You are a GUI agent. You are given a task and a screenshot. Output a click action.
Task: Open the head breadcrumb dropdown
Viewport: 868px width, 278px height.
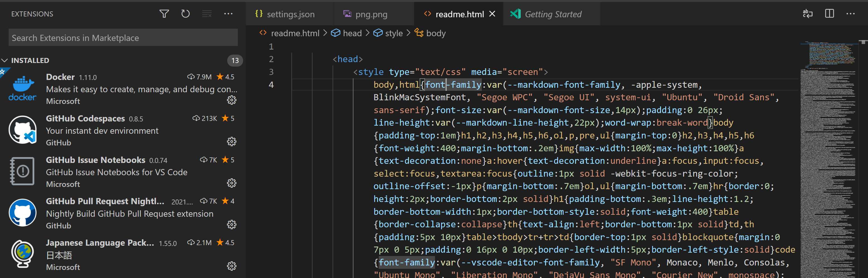[352, 33]
